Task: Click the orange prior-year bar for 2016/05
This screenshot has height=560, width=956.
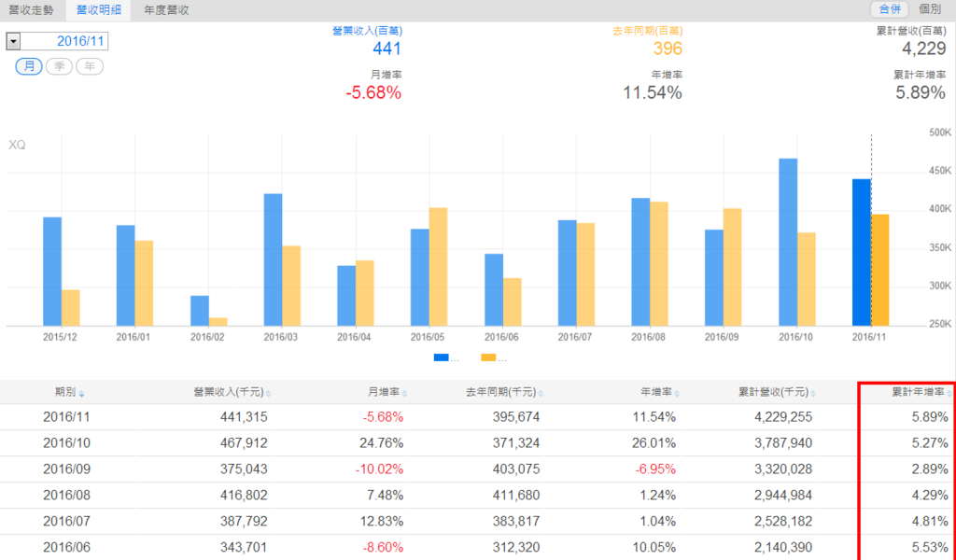Action: tap(439, 267)
